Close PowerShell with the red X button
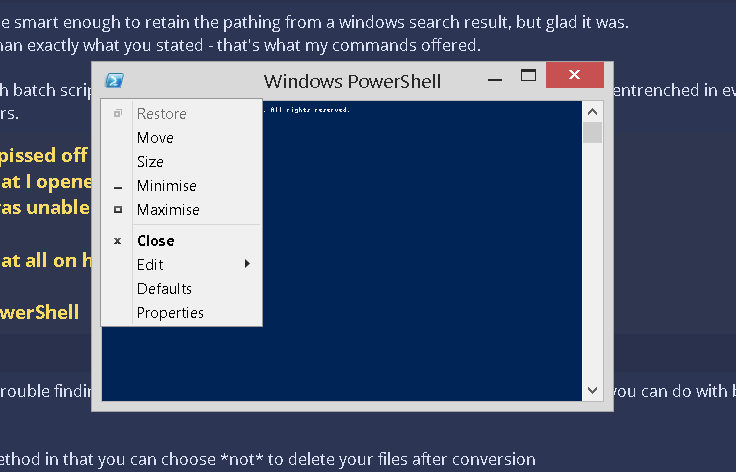The width and height of the screenshot is (736, 472). pos(575,75)
